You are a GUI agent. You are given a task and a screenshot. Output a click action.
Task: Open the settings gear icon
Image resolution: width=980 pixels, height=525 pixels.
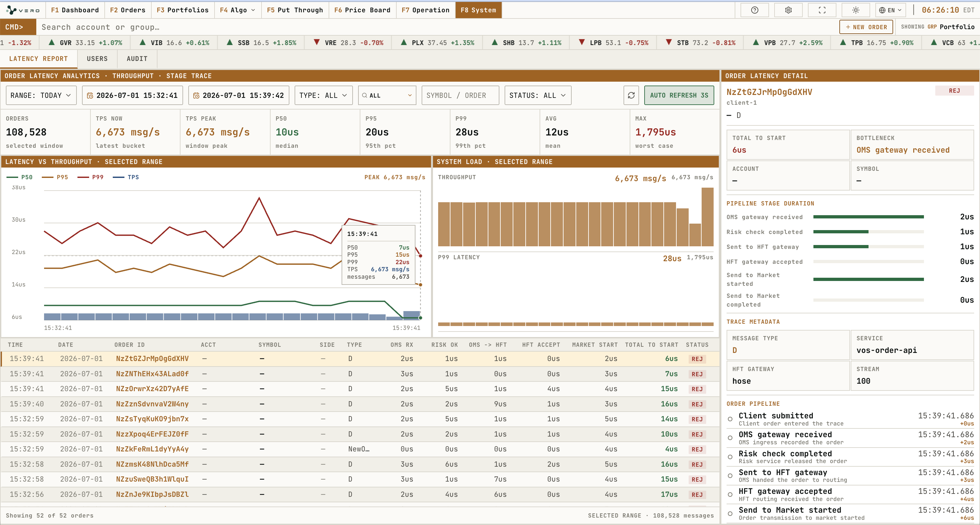pos(788,10)
